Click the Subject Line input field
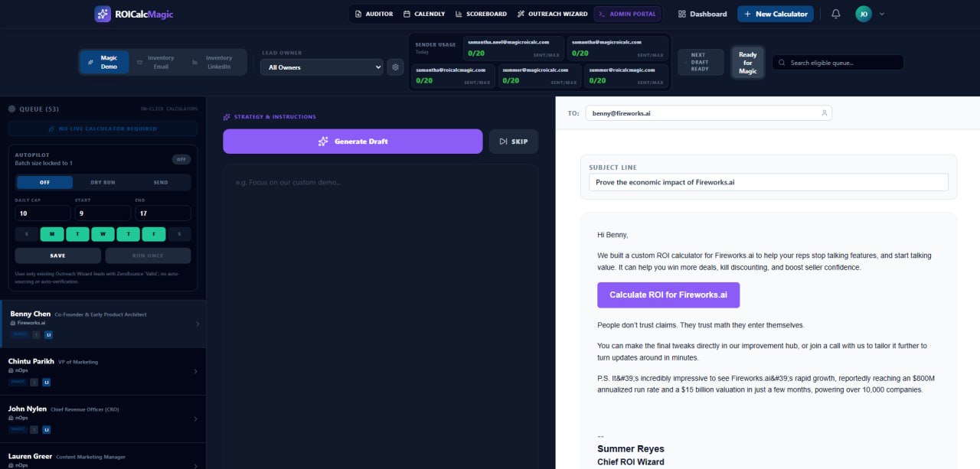Image resolution: width=980 pixels, height=469 pixels. [769, 182]
